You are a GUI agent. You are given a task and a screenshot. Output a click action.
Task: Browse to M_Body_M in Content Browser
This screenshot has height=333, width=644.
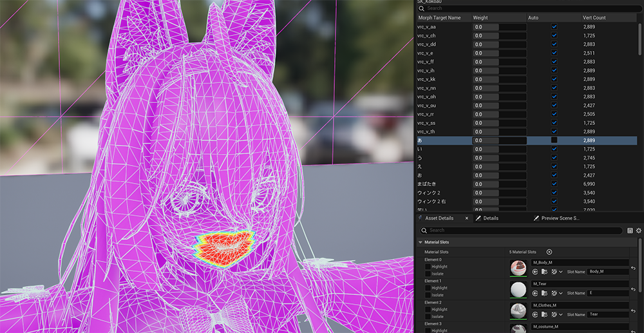(x=544, y=272)
